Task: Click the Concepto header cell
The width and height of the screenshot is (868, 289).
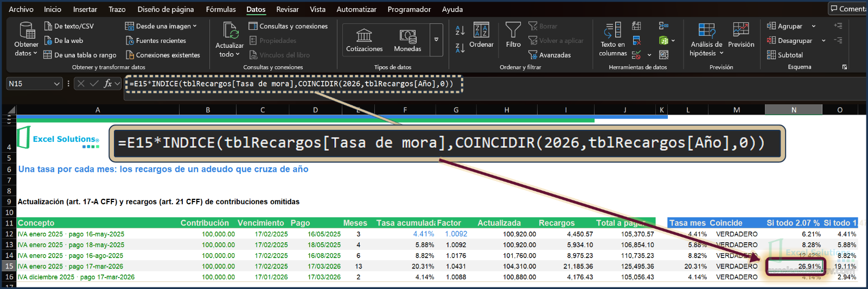Action: point(98,223)
